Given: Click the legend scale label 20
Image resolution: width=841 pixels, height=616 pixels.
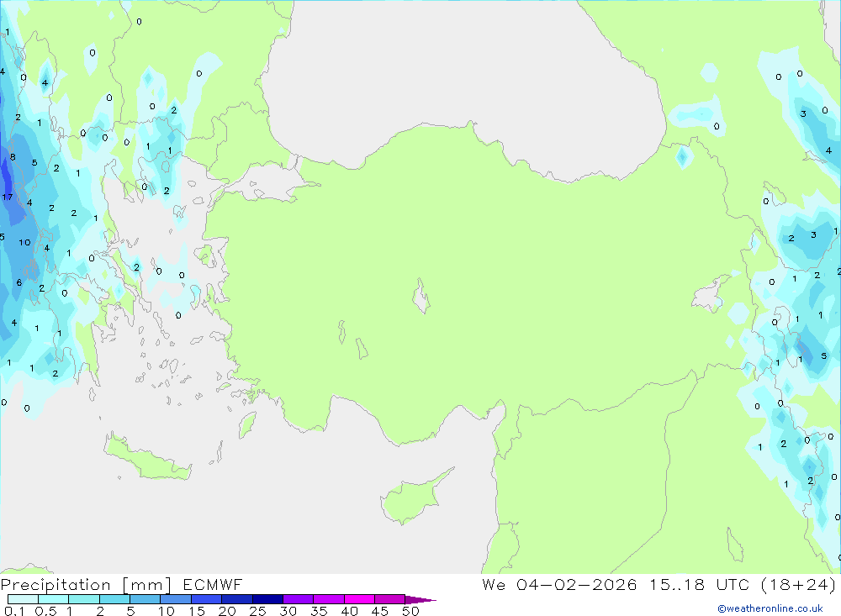Looking at the screenshot, I should pyautogui.click(x=227, y=611).
